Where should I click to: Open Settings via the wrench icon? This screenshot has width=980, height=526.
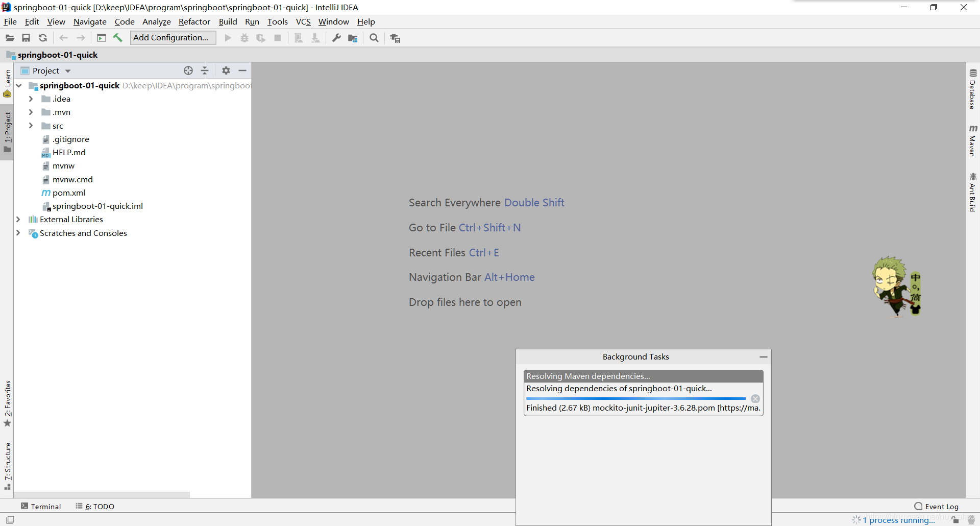click(x=336, y=38)
